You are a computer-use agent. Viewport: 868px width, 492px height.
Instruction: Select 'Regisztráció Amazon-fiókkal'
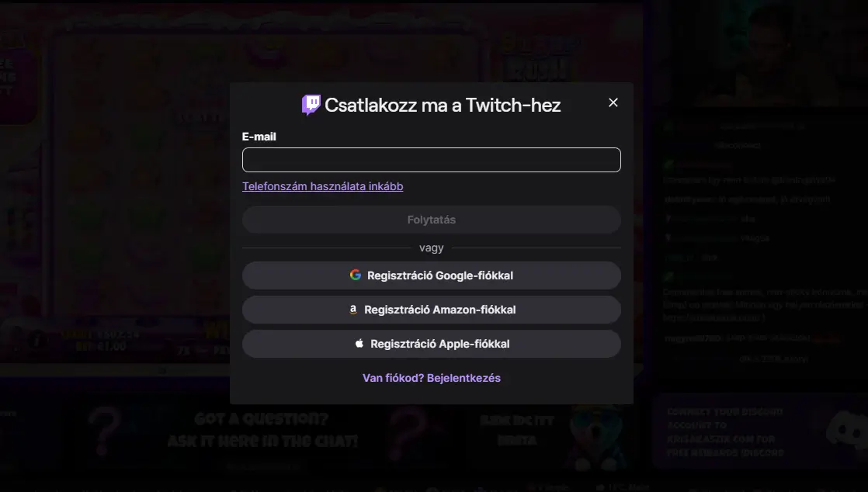tap(432, 309)
